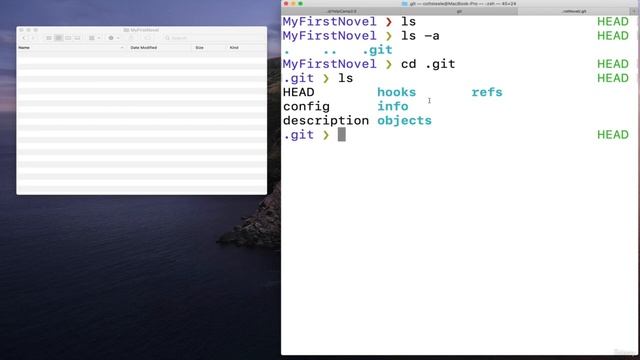Sort Finder list by Date Modified

[144, 48]
